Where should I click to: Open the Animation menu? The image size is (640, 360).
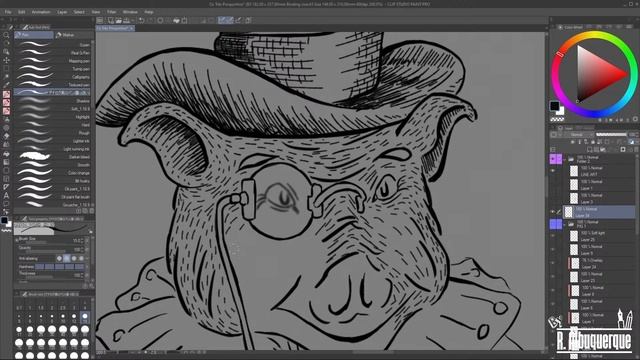(41, 12)
